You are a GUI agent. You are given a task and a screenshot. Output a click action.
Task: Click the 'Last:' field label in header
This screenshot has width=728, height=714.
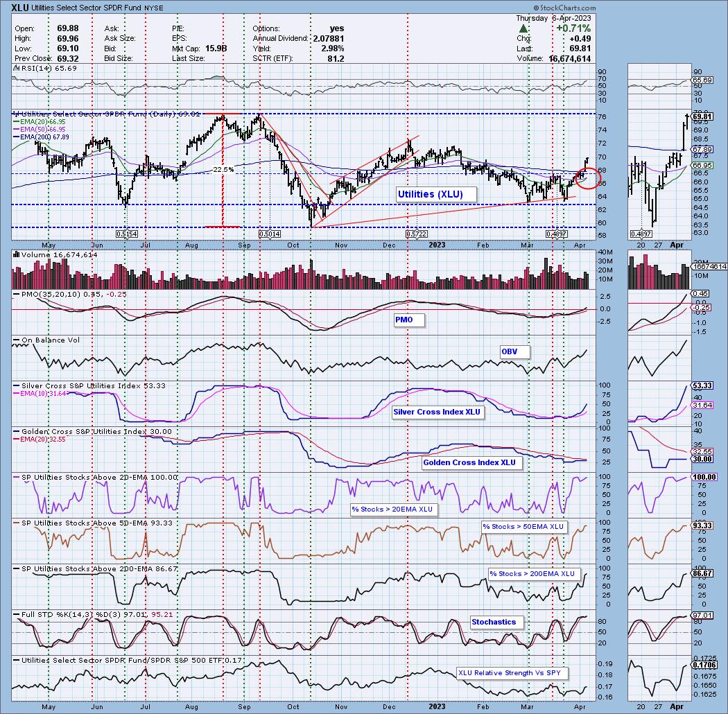click(524, 49)
